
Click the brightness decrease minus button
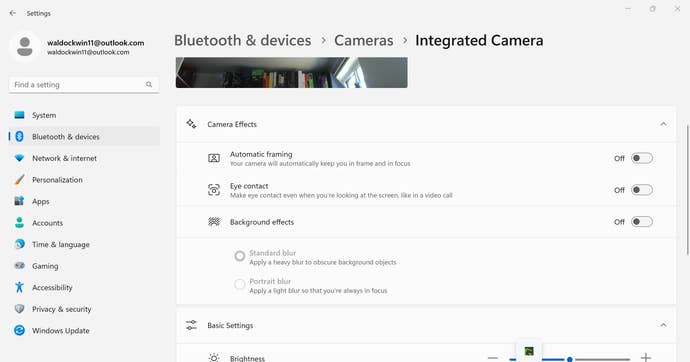coord(493,358)
